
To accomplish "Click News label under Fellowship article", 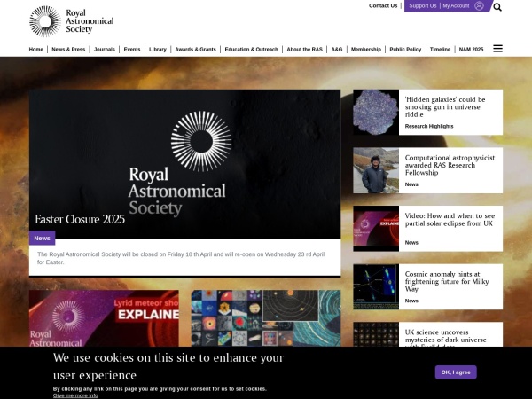I will [x=411, y=184].
